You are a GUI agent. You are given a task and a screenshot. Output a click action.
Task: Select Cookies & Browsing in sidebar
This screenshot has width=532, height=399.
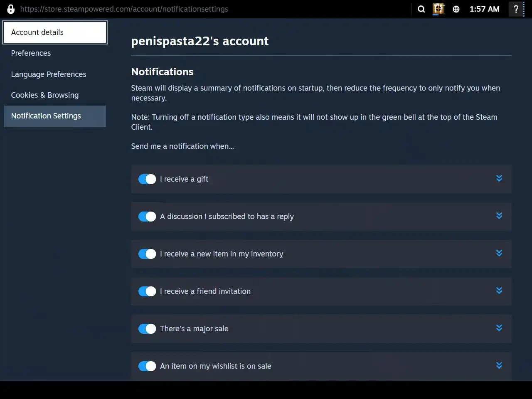pos(55,95)
